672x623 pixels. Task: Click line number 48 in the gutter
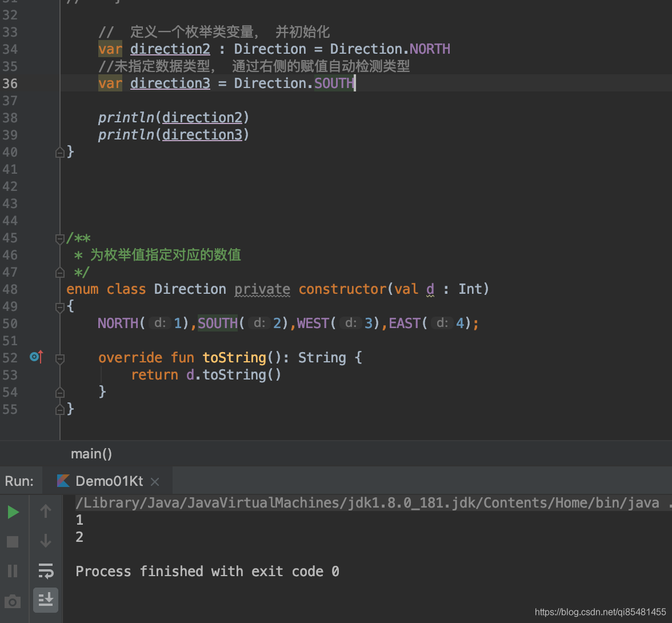pos(10,289)
